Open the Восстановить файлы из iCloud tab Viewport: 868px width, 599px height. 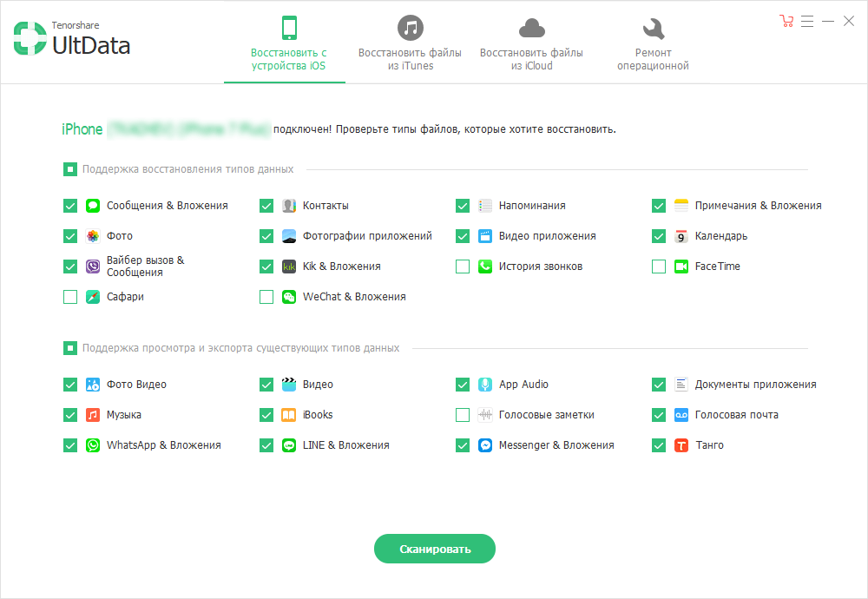pos(531,43)
